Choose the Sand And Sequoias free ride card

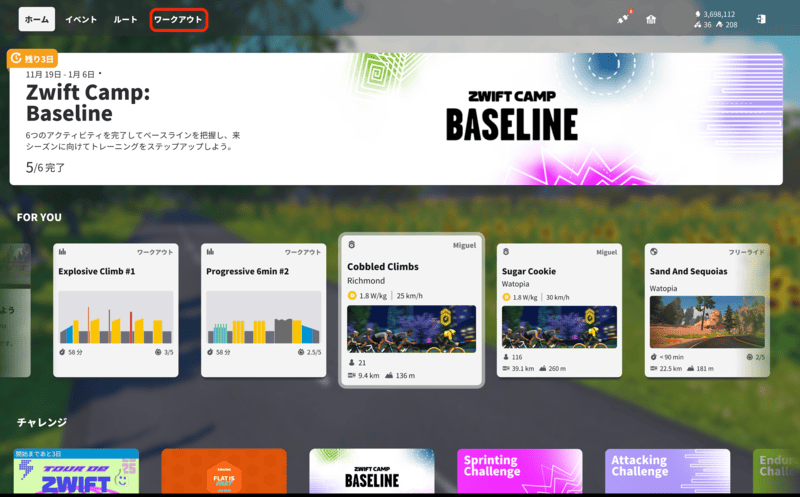tap(707, 310)
